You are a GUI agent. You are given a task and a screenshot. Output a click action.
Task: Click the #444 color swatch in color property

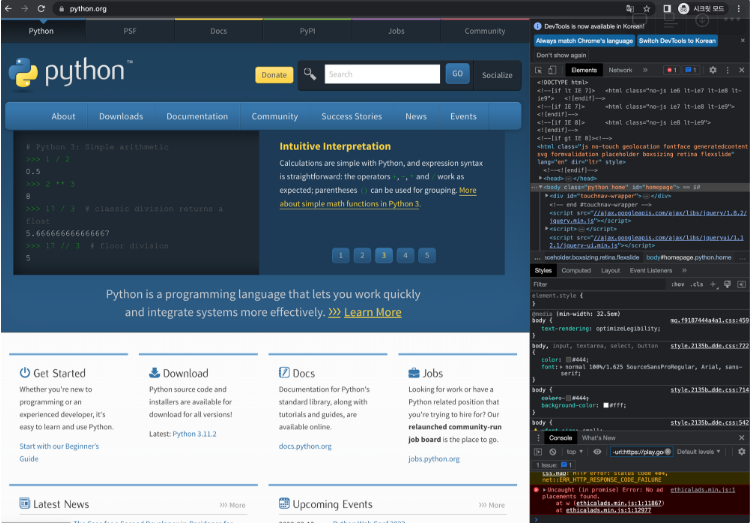(568, 359)
